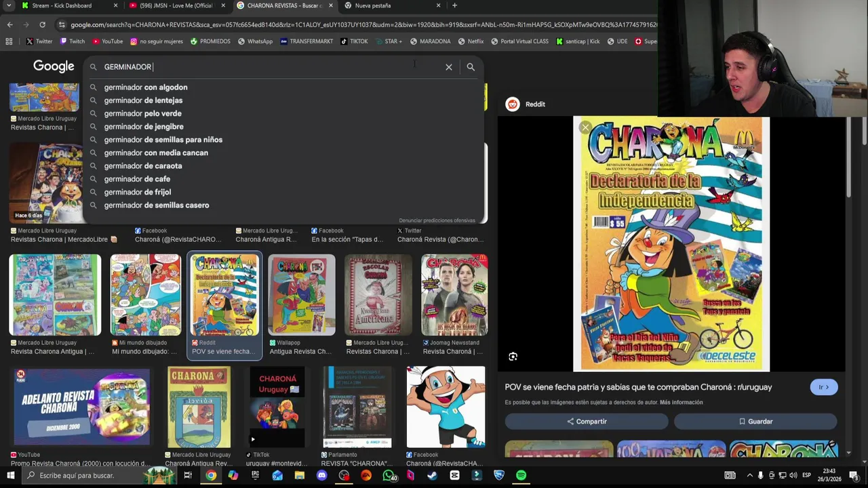Open the 'santicap | Kick' bookmark
The height and width of the screenshot is (488, 868).
pyautogui.click(x=578, y=41)
